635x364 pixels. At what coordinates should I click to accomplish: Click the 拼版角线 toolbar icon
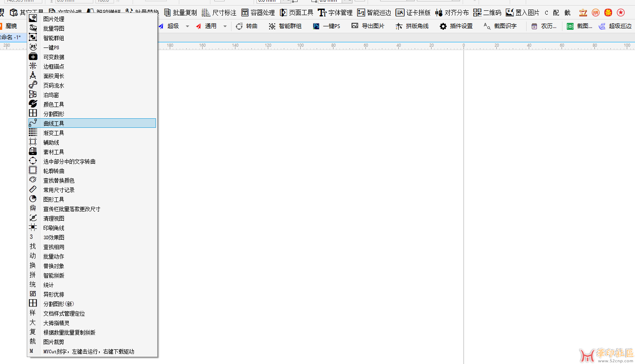point(399,26)
